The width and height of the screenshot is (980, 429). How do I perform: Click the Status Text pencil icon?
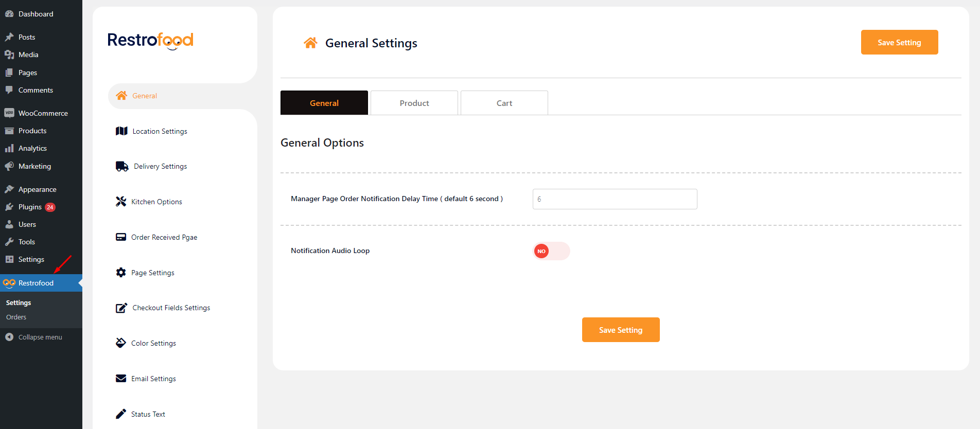tap(121, 414)
